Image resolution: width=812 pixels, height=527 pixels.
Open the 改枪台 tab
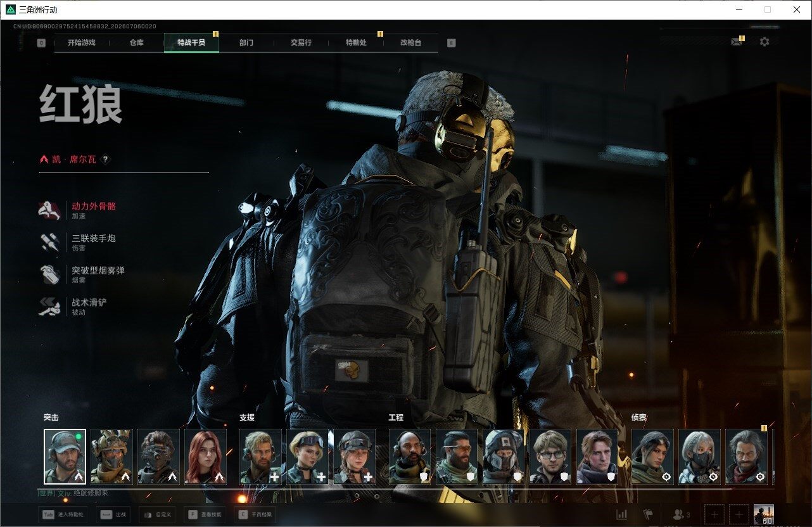point(410,42)
